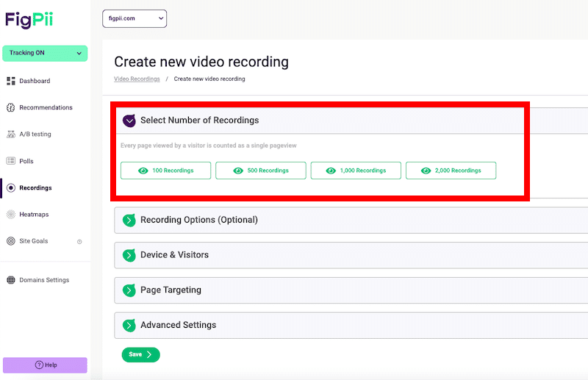Image resolution: width=588 pixels, height=380 pixels.
Task: Follow the Video Recordings breadcrumb link
Action: [x=137, y=79]
